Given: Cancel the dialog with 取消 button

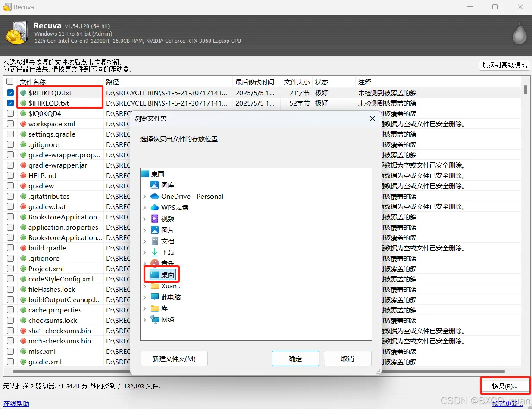Looking at the screenshot, I should (x=347, y=359).
